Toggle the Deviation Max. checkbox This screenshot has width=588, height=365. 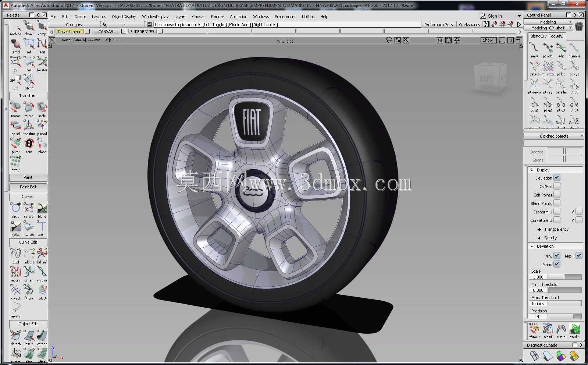pyautogui.click(x=579, y=256)
